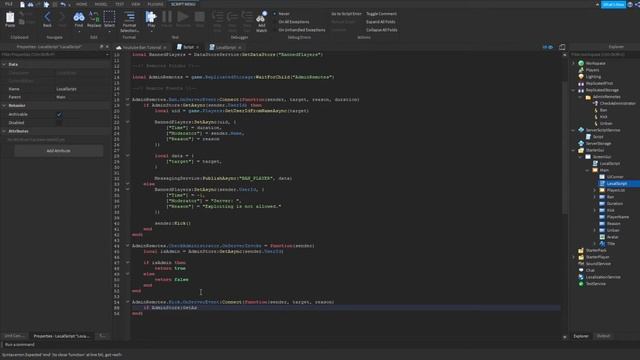The width and height of the screenshot is (640, 360).
Task: Click the SoundService icon in Explorer
Action: [581, 264]
